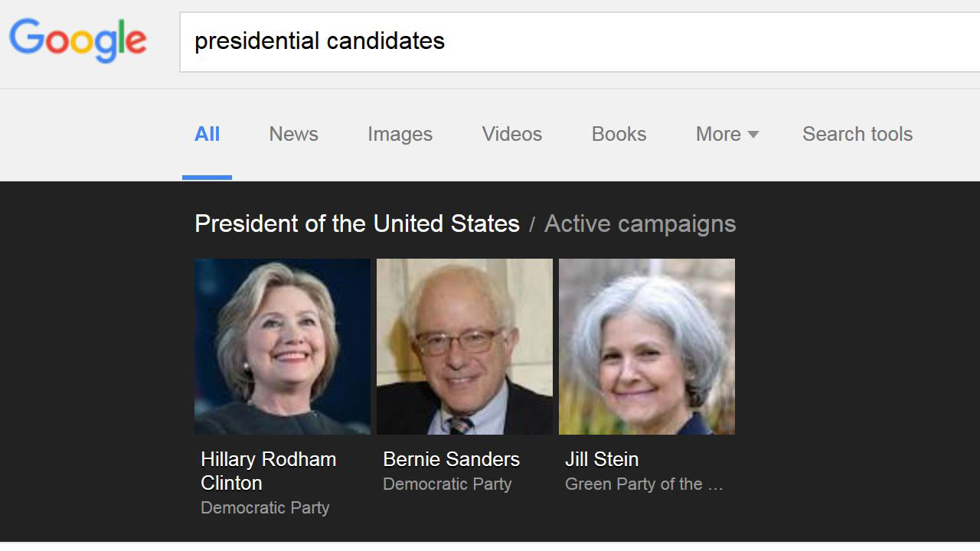The width and height of the screenshot is (980, 551).
Task: Open the photo above the Hillary Rodham Clinton caption
Action: point(282,347)
